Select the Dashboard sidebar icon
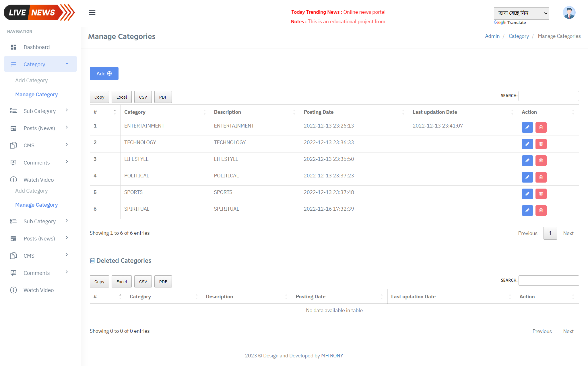 pyautogui.click(x=13, y=47)
